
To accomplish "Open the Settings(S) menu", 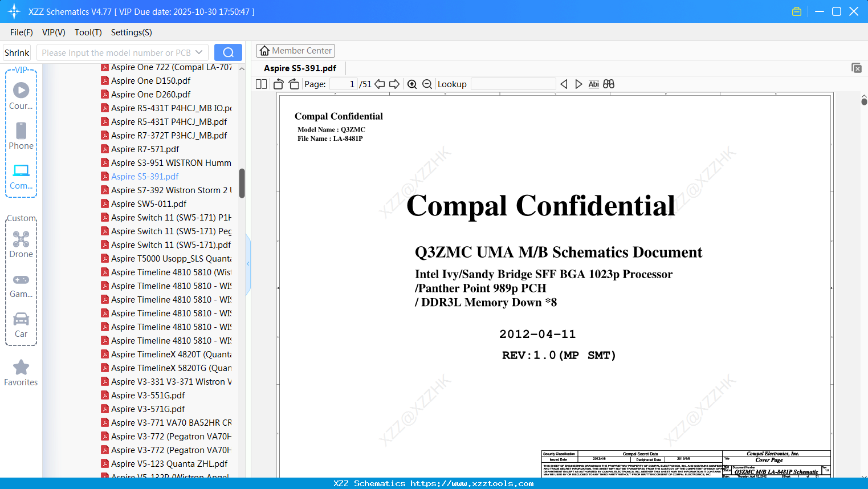I will [132, 32].
